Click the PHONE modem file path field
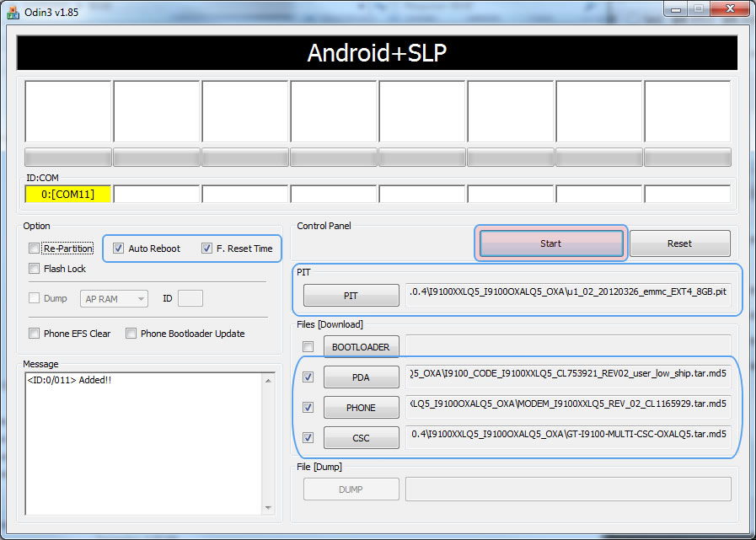The image size is (756, 540). pos(568,407)
